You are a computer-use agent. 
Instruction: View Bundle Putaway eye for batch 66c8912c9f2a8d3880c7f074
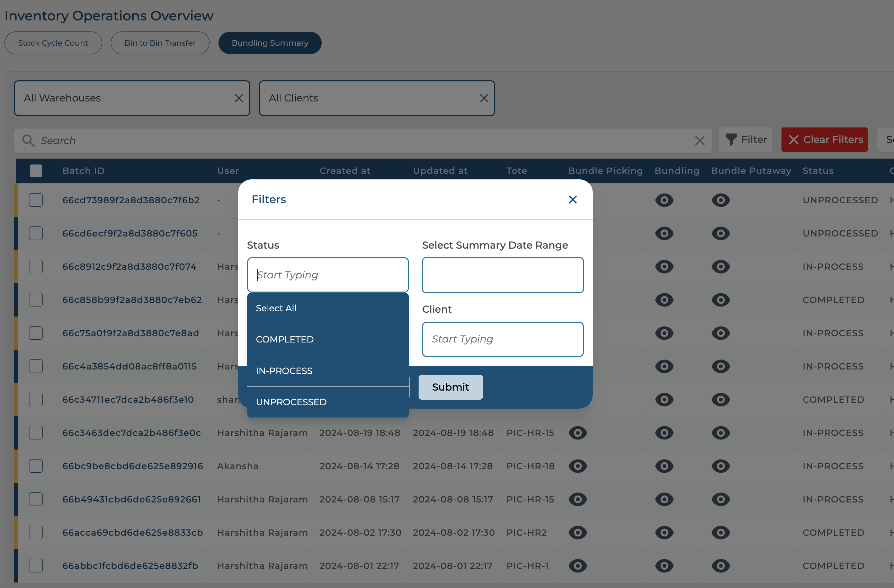[720, 267]
